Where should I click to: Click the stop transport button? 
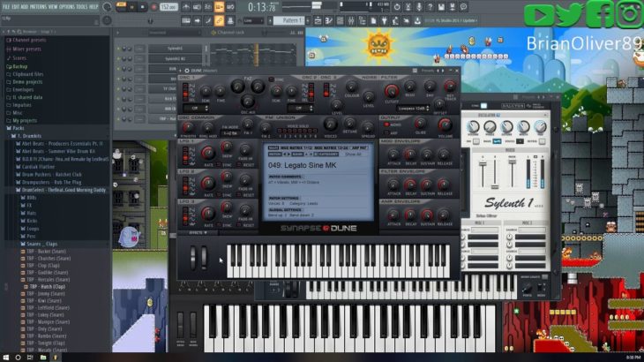tap(143, 7)
